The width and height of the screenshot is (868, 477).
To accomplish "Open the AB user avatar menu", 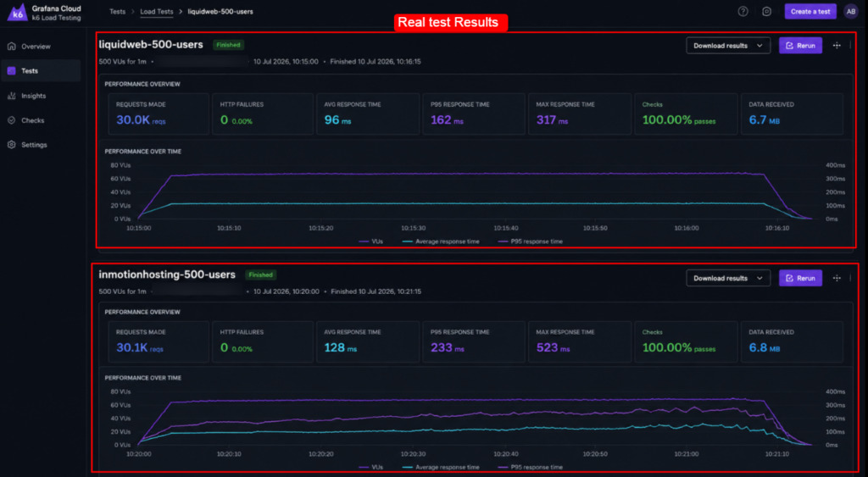I will [x=851, y=11].
